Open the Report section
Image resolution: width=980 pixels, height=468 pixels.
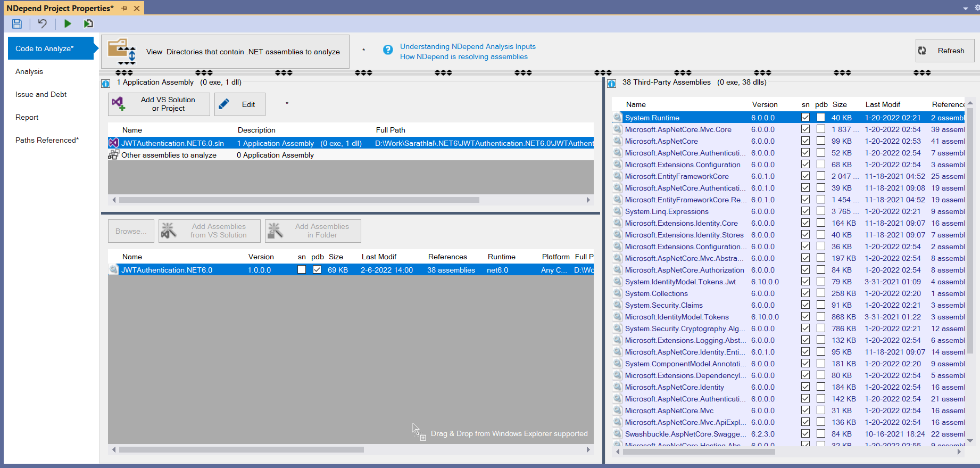27,117
